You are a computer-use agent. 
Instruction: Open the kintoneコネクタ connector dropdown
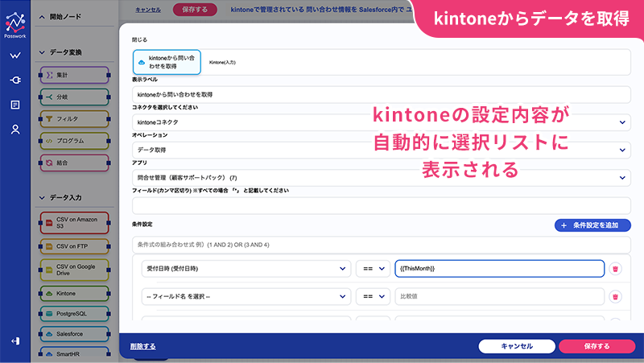point(381,122)
